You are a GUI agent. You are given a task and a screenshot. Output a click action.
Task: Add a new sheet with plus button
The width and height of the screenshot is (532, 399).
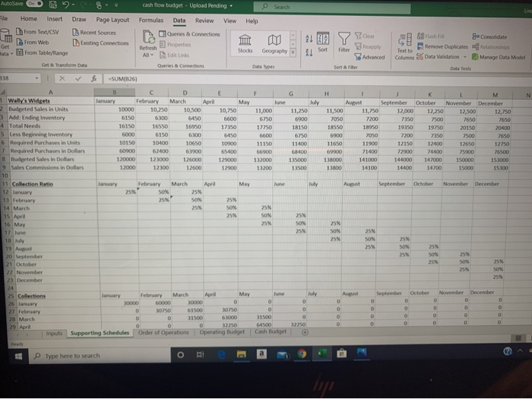pyautogui.click(x=305, y=332)
